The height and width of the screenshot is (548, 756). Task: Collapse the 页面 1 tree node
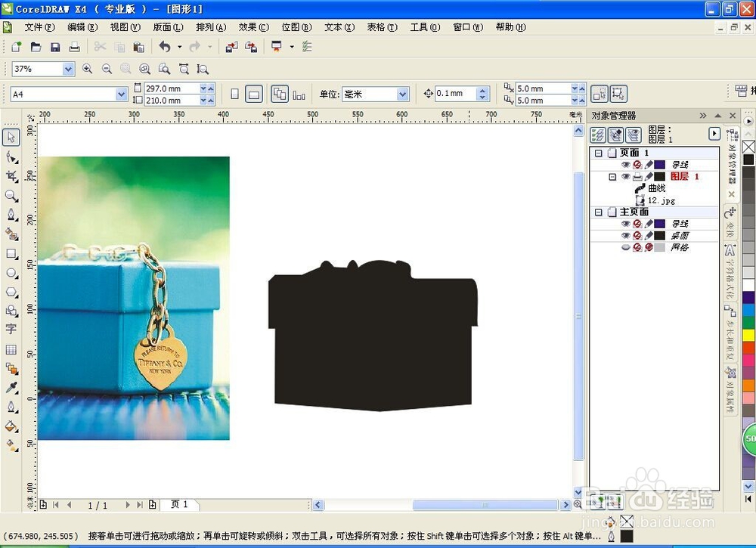click(598, 153)
